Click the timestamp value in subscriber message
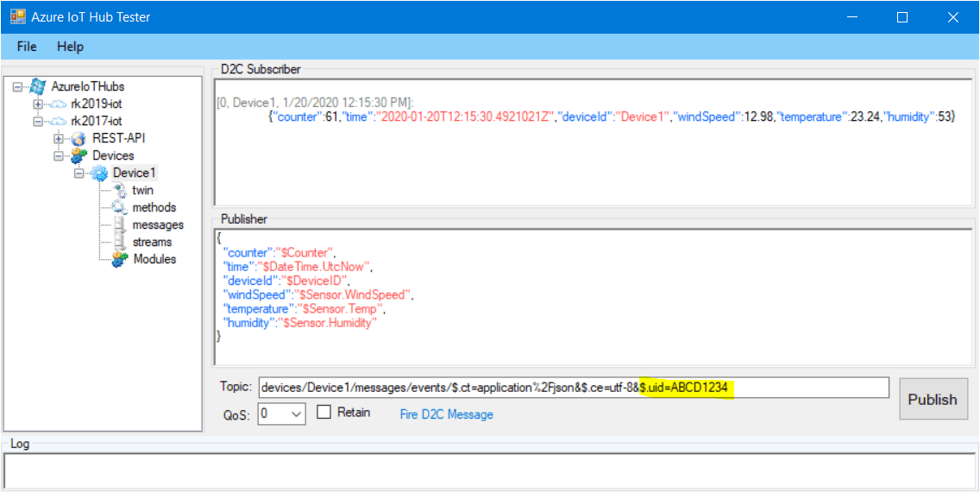 465,117
